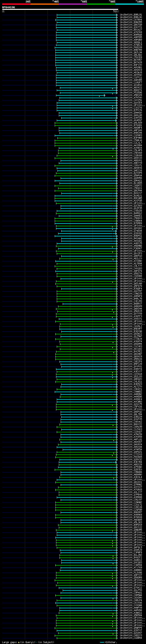Click hit UniRef100_Q5HPU4
146x644 pixels.
coord(131,175)
